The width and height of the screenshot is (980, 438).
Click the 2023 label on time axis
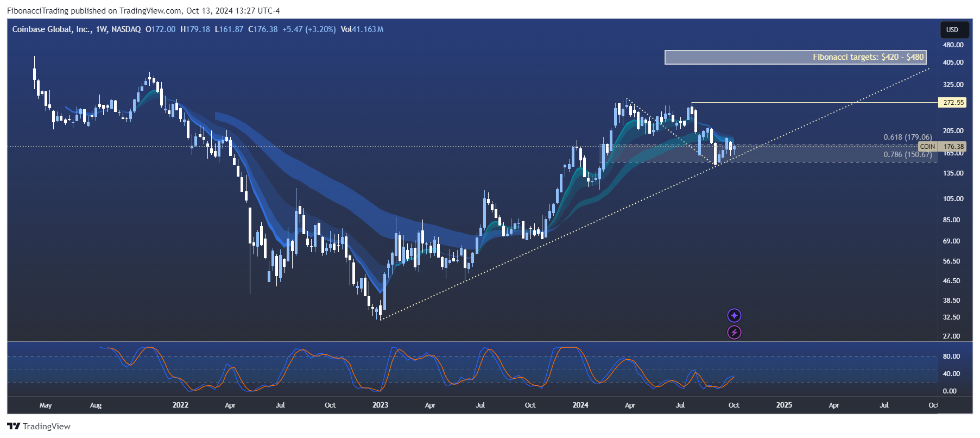pyautogui.click(x=380, y=405)
